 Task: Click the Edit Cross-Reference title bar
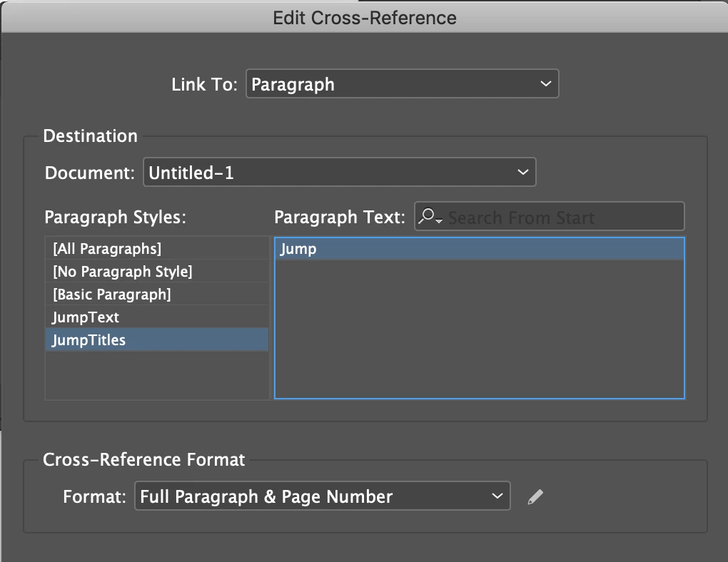click(364, 17)
